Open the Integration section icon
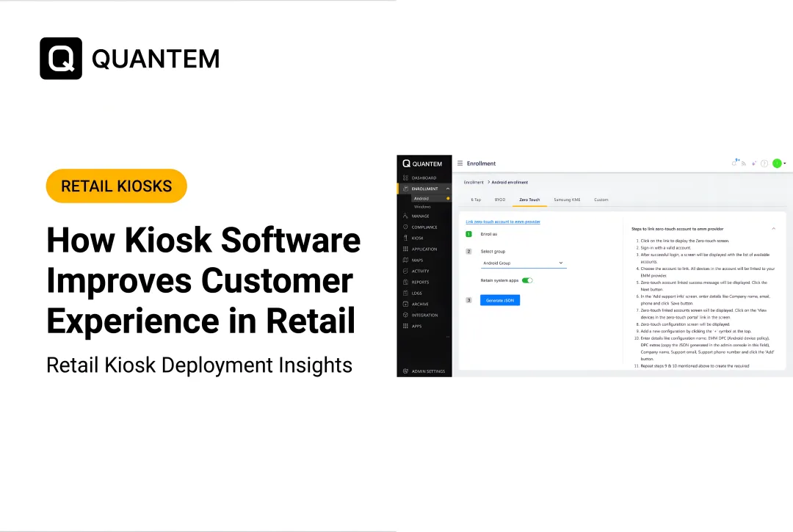Viewport: 793px width, 532px height. point(405,315)
